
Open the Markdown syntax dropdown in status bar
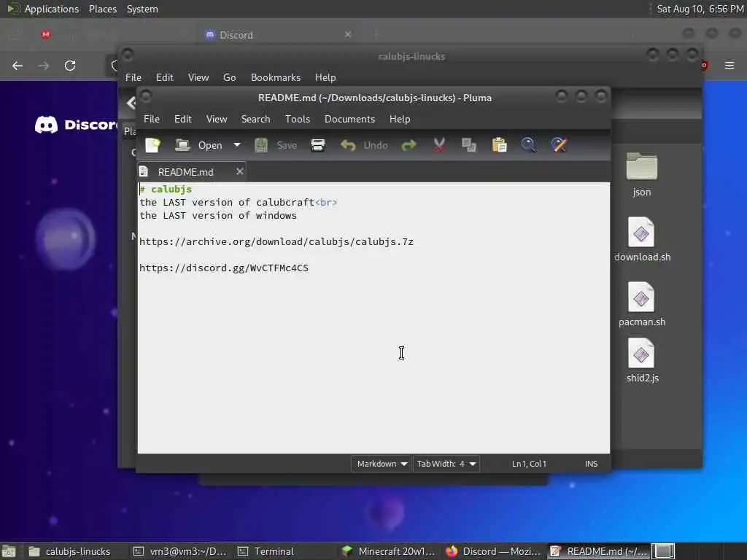381,463
